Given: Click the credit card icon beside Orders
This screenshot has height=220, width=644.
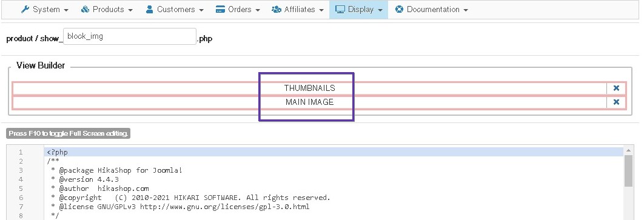Looking at the screenshot, I should click(221, 10).
